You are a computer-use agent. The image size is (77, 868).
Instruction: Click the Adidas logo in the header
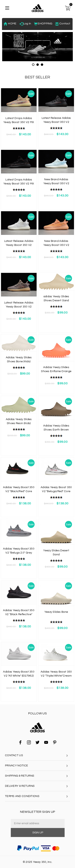click(37, 8)
